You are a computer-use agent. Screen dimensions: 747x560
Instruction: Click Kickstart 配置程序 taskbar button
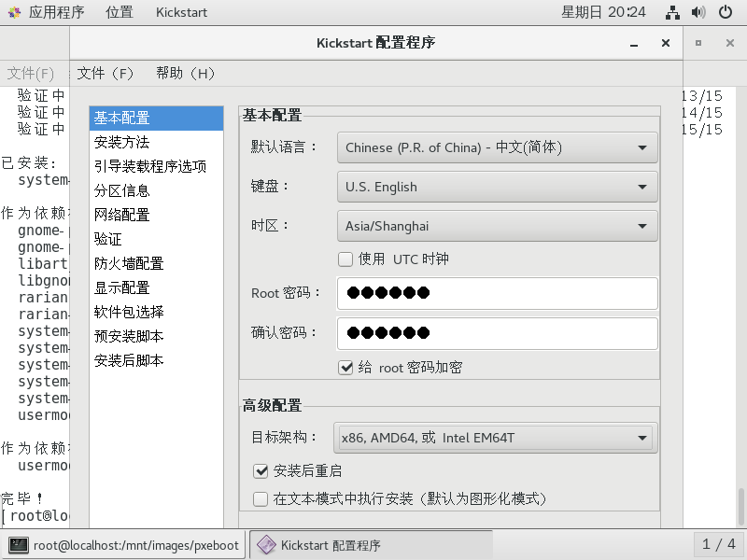coord(371,545)
